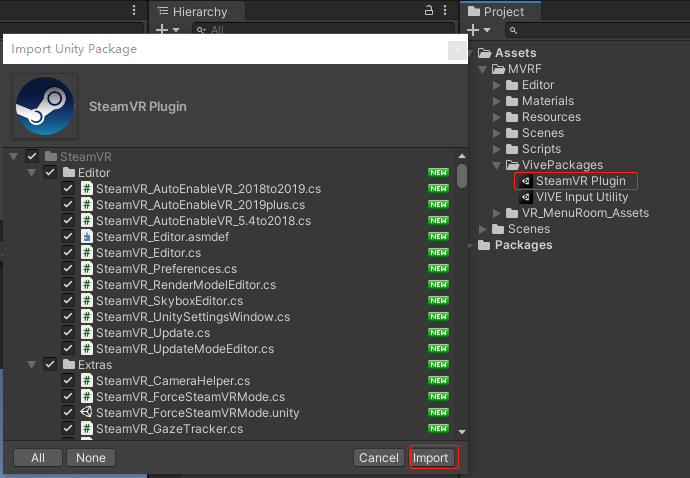Open the Project panel add dropdown

click(478, 30)
